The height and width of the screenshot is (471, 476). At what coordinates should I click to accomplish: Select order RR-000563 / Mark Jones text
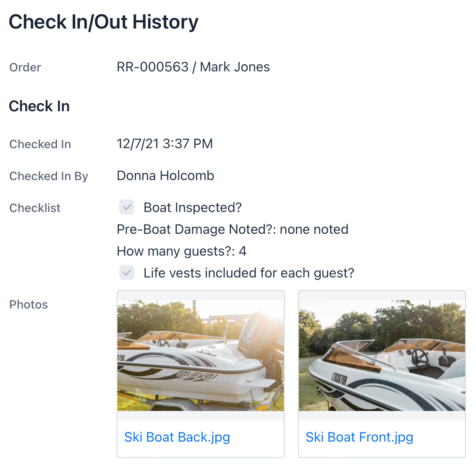pos(193,67)
